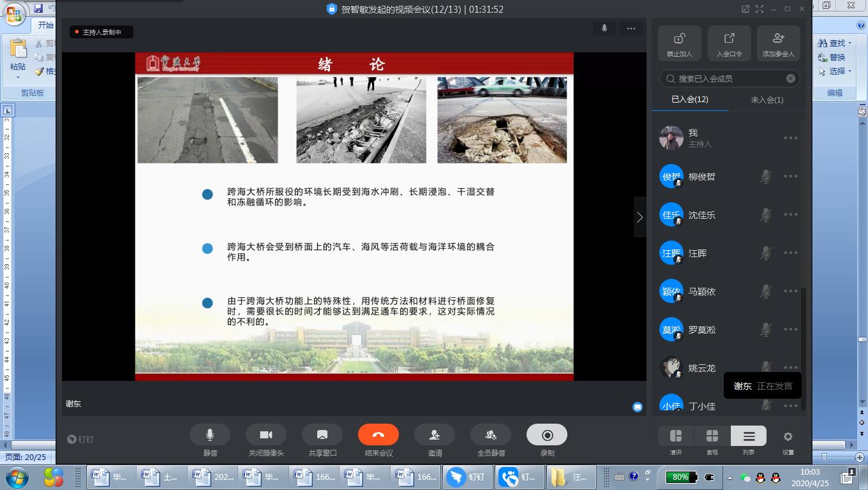Select the 已入会(12) tab
868x490 pixels.
click(x=689, y=100)
